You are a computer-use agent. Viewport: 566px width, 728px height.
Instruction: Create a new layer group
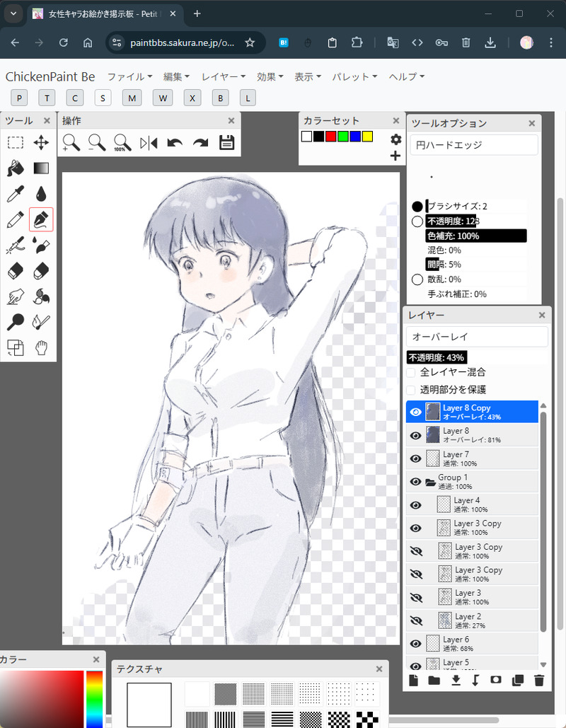tap(434, 680)
